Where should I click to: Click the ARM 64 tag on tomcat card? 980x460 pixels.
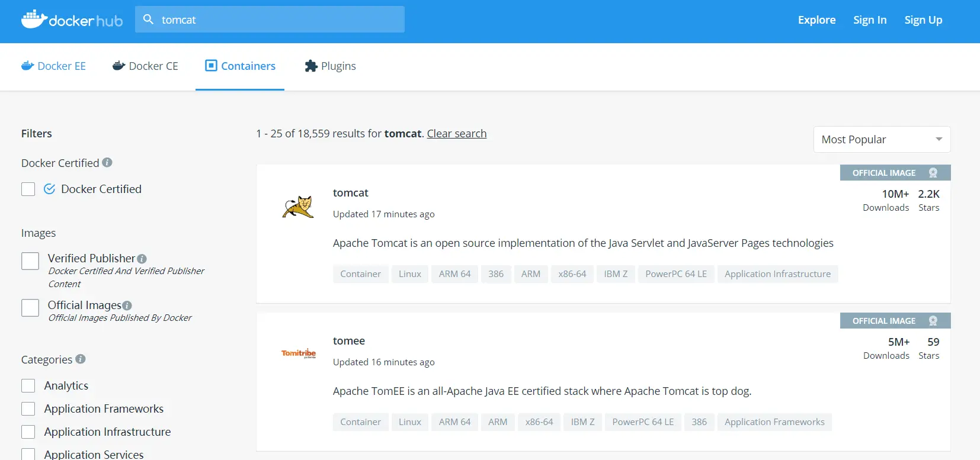click(x=455, y=274)
